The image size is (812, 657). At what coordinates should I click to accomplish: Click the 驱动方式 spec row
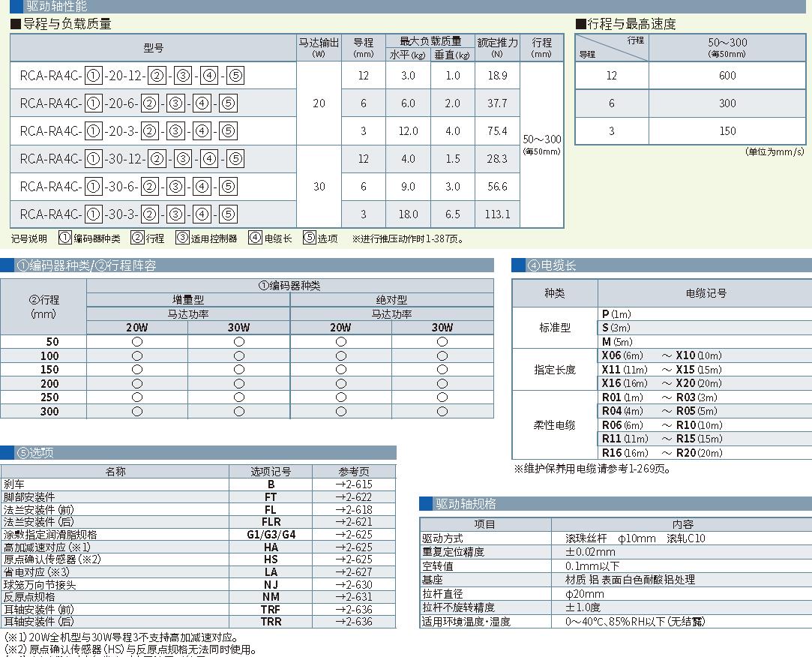[616, 538]
